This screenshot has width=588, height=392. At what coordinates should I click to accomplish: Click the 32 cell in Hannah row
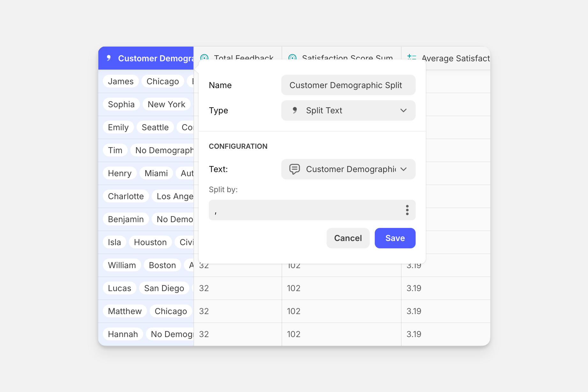pos(238,334)
